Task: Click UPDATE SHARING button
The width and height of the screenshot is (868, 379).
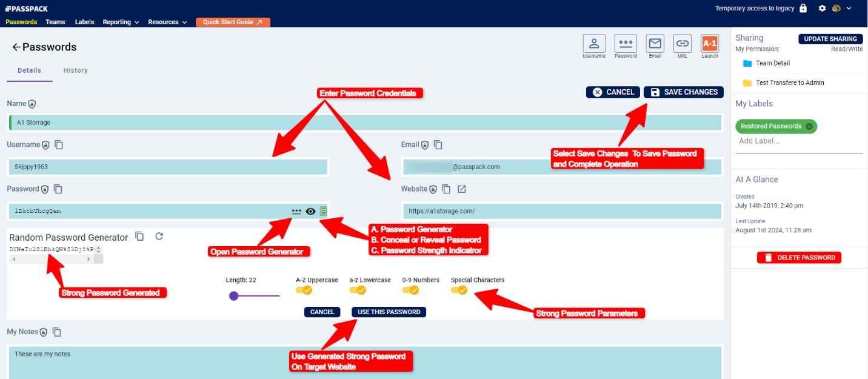Action: [x=830, y=39]
